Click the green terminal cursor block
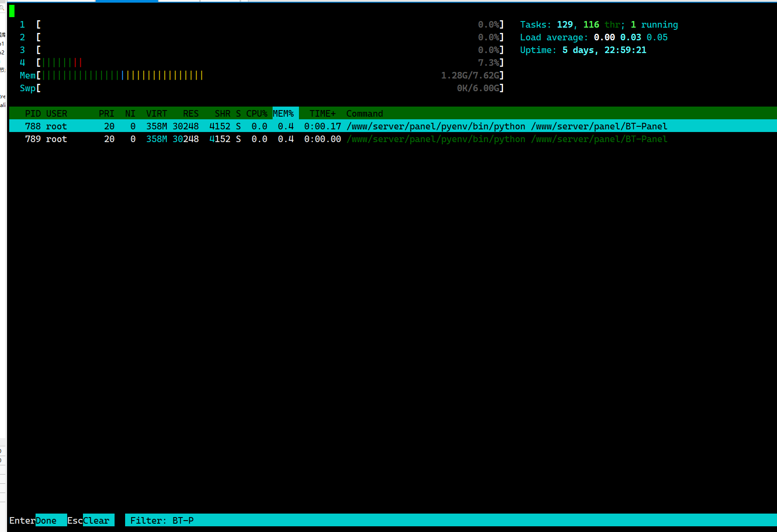The height and width of the screenshot is (532, 777). click(12, 11)
